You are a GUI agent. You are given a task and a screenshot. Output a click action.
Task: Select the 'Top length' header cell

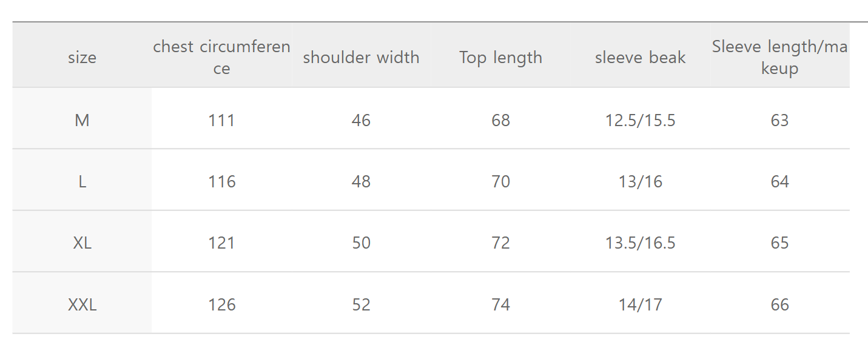500,58
